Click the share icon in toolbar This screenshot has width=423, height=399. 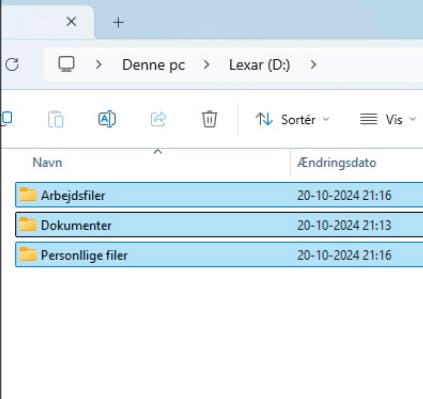click(158, 119)
